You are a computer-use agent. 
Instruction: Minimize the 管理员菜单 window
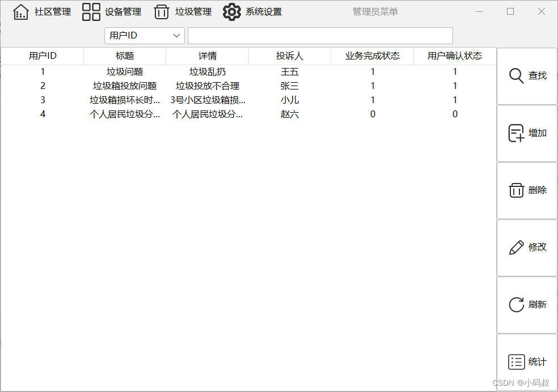pos(479,12)
